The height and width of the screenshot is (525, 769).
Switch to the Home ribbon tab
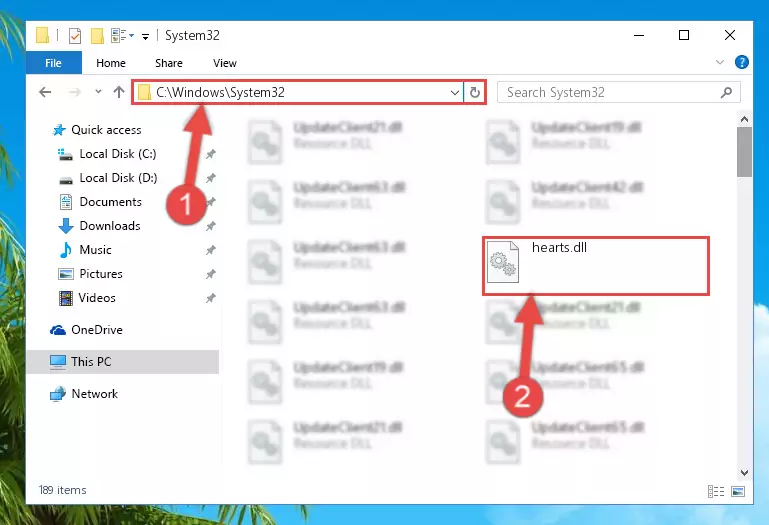tap(111, 63)
